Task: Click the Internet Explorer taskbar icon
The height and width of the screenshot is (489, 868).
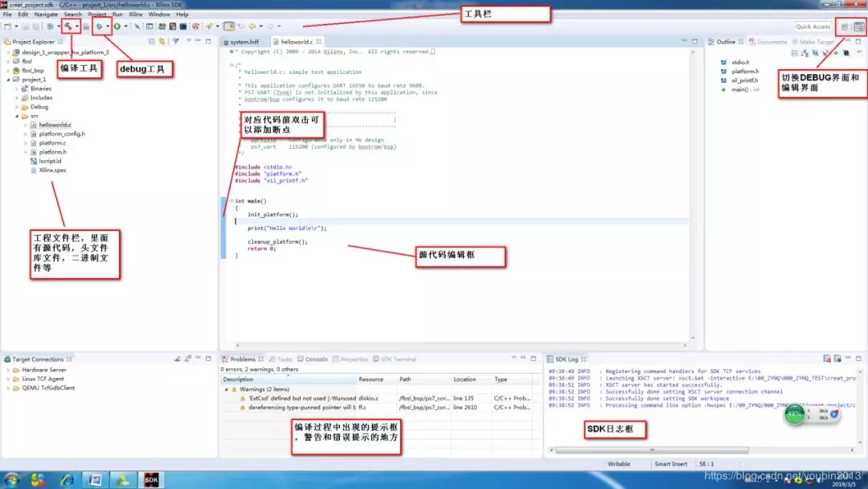Action: [67, 480]
